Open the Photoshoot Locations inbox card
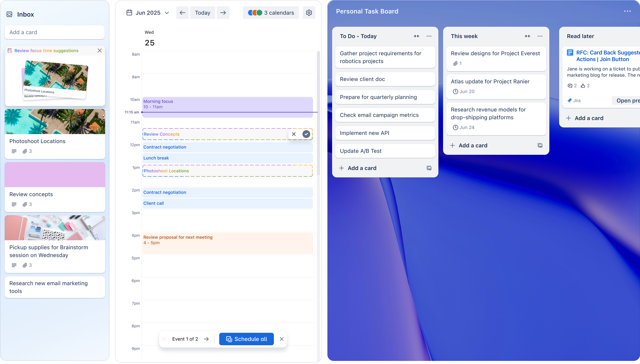Image resolution: width=640 pixels, height=364 pixels. coord(55,134)
